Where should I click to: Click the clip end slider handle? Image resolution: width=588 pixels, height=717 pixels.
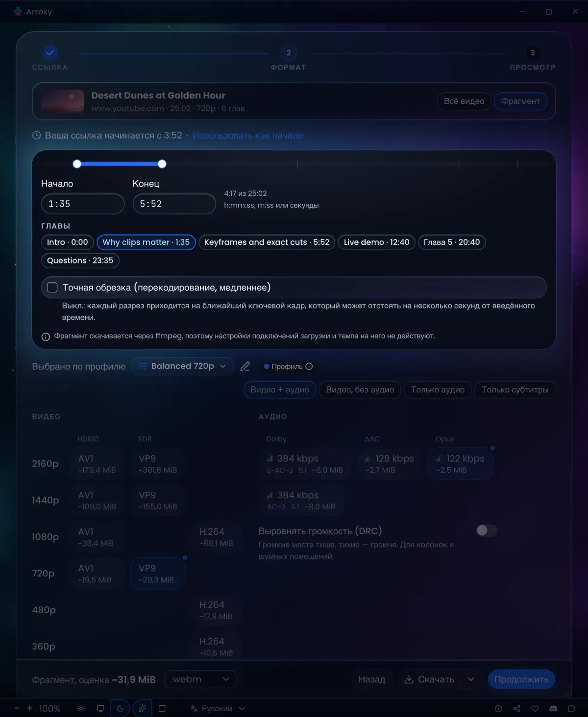(x=162, y=164)
